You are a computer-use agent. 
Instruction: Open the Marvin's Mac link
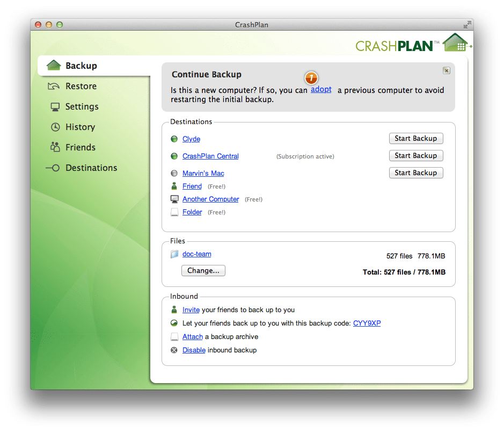pos(203,174)
